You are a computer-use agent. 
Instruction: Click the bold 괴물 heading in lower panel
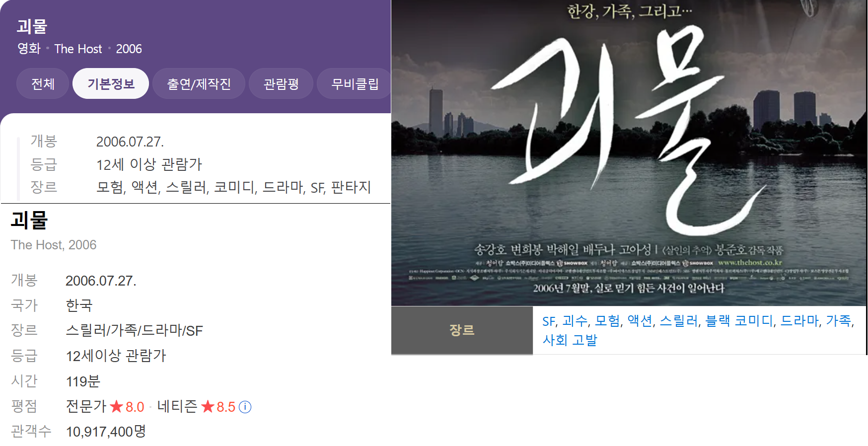click(29, 220)
